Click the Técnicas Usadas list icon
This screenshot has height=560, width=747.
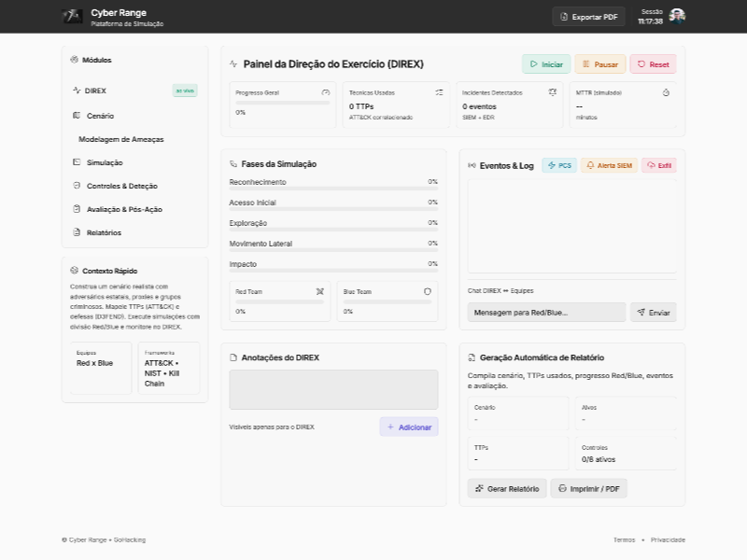[439, 92]
